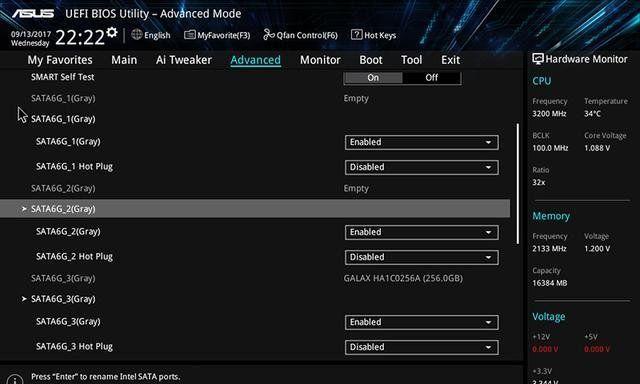Click the CPU heading in Hardware Monitor
The width and height of the screenshot is (640, 384).
click(x=542, y=81)
